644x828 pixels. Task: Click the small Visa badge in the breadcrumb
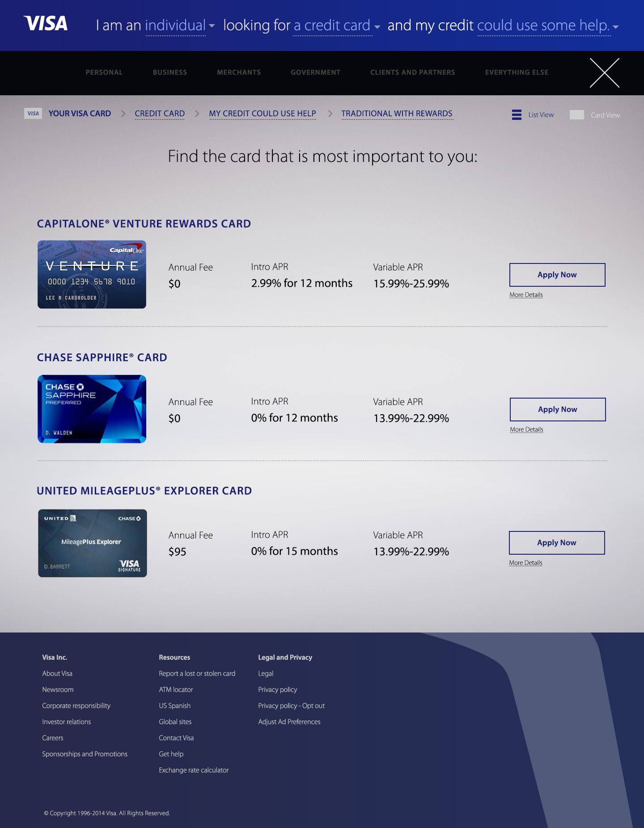coord(33,113)
